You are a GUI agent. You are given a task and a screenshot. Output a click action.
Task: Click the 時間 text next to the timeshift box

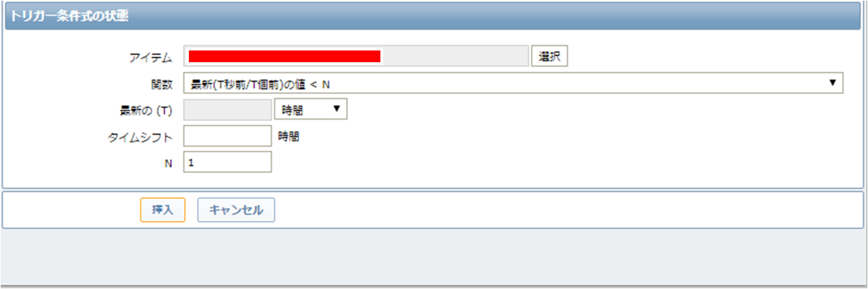coord(289,137)
